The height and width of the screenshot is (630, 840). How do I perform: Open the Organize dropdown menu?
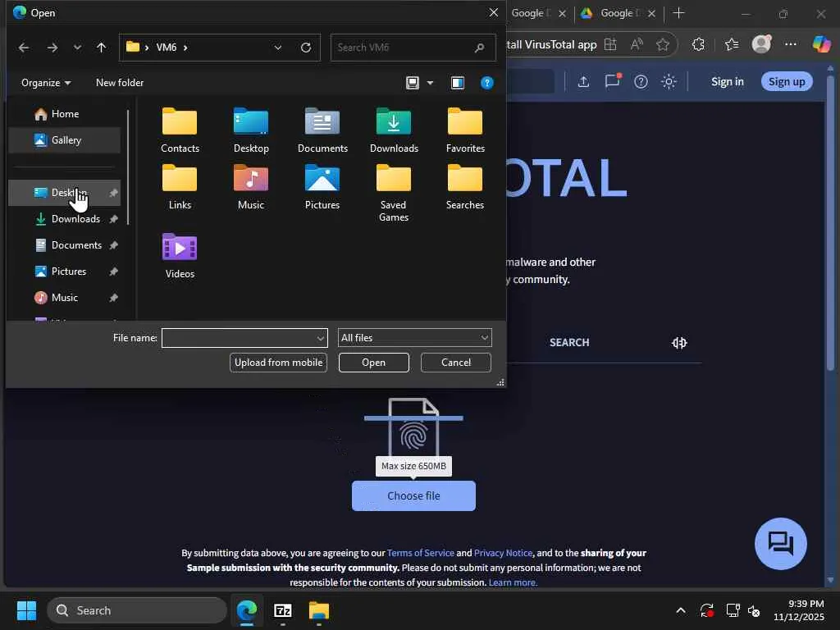click(x=46, y=83)
